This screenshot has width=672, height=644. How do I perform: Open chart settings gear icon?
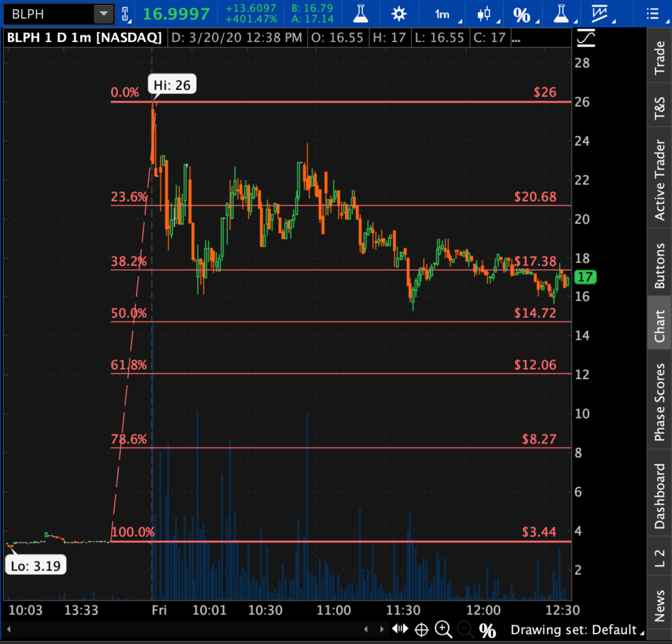point(398,14)
